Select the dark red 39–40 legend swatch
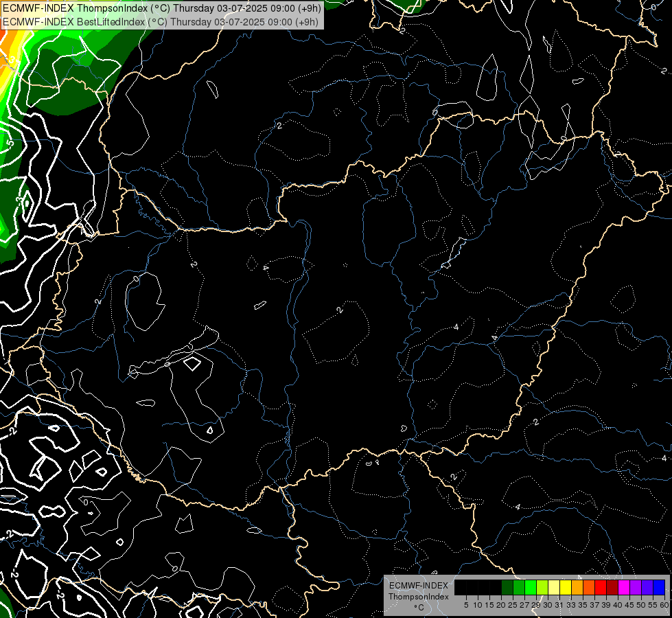Screen dimensions: 672x618 [612, 587]
